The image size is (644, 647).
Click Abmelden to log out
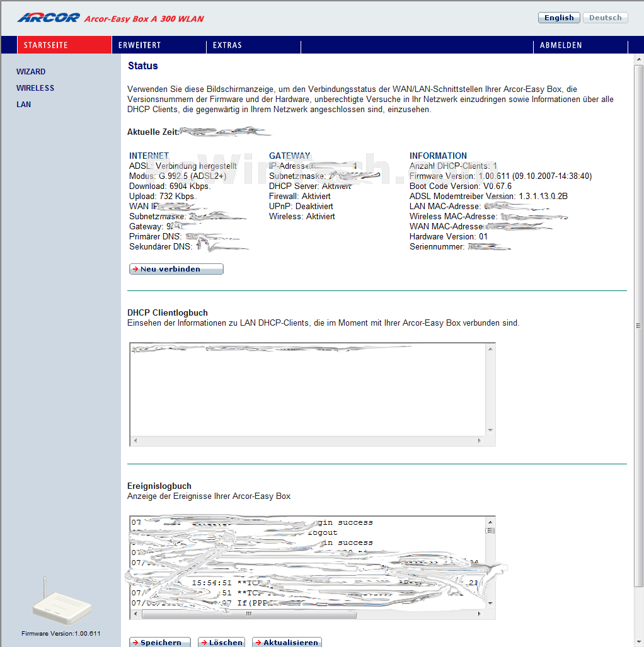coord(580,45)
